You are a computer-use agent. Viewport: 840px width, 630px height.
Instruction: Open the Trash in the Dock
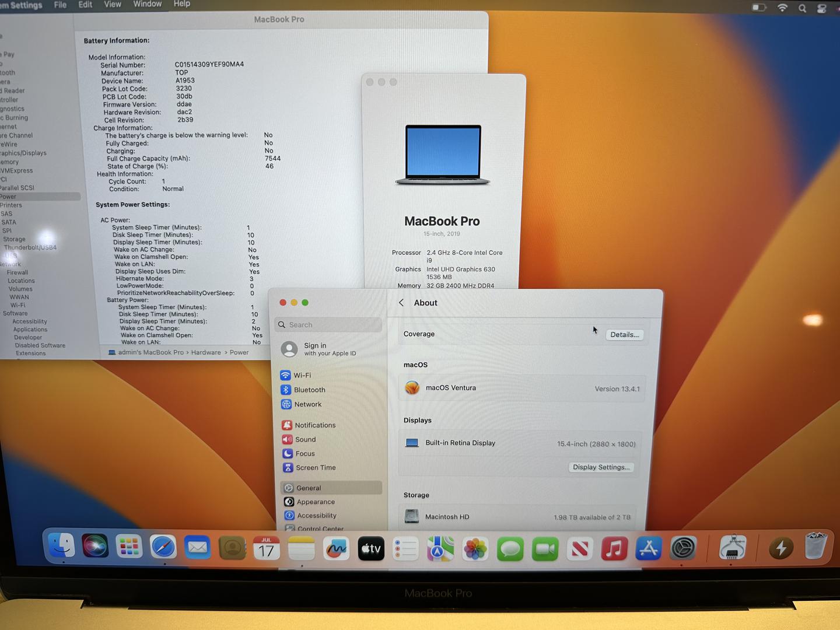point(815,546)
